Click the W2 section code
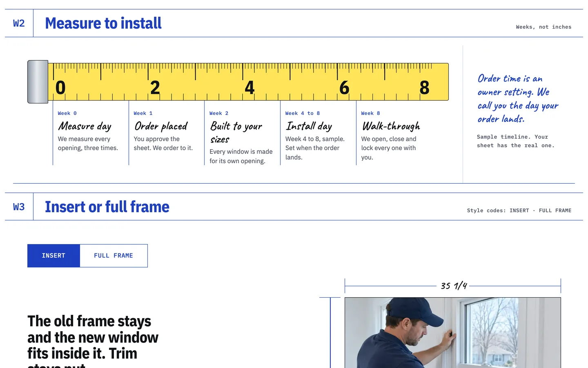Viewport: 588px width, 368px height. 19,23
